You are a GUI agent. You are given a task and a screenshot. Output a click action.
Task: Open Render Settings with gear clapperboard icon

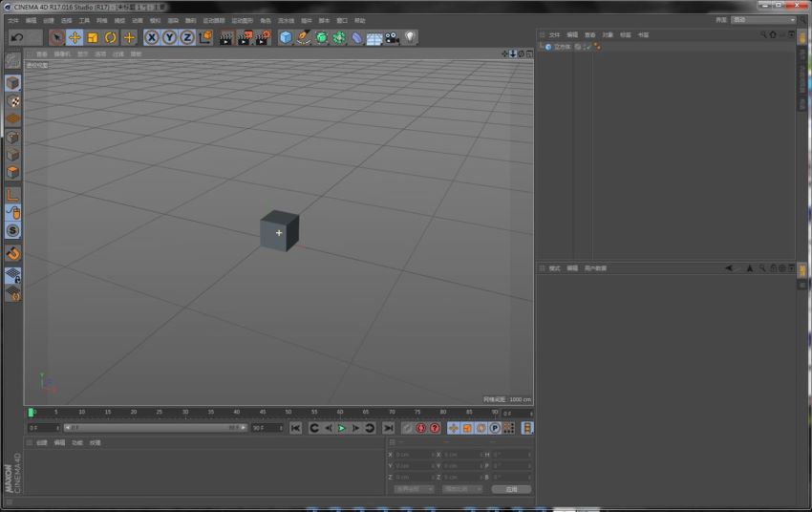(x=263, y=37)
